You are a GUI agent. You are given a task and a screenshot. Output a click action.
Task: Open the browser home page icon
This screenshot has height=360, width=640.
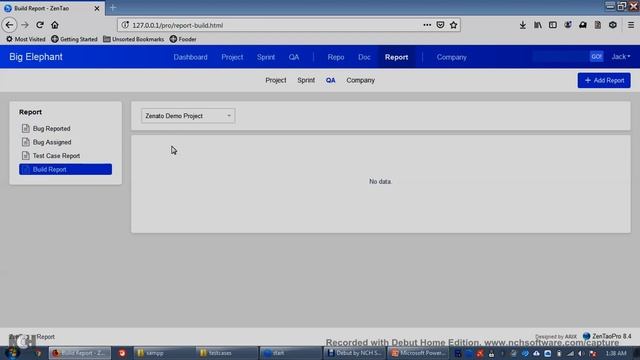[x=55, y=25]
